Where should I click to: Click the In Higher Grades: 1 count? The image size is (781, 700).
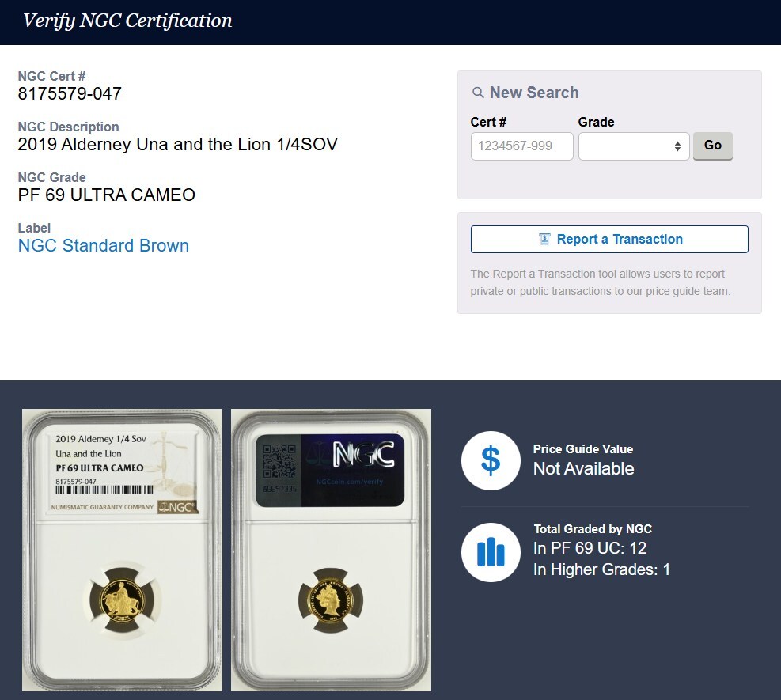[601, 569]
